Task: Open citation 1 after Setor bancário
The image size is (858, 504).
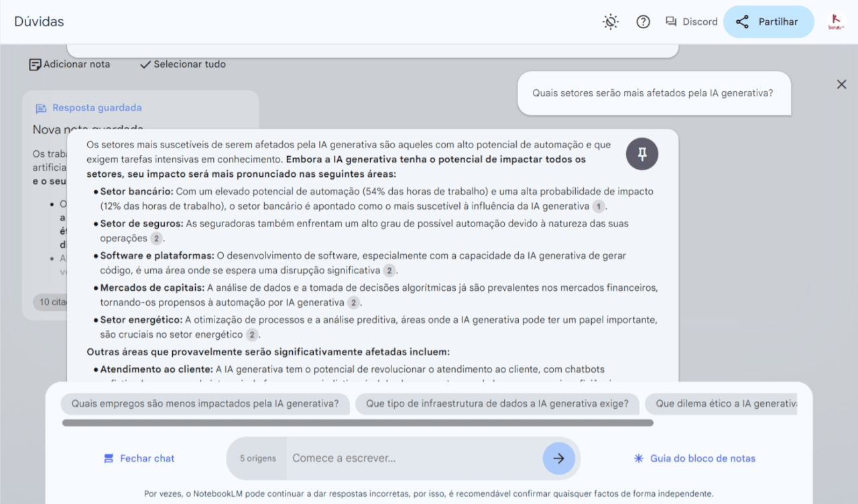Action: [599, 206]
